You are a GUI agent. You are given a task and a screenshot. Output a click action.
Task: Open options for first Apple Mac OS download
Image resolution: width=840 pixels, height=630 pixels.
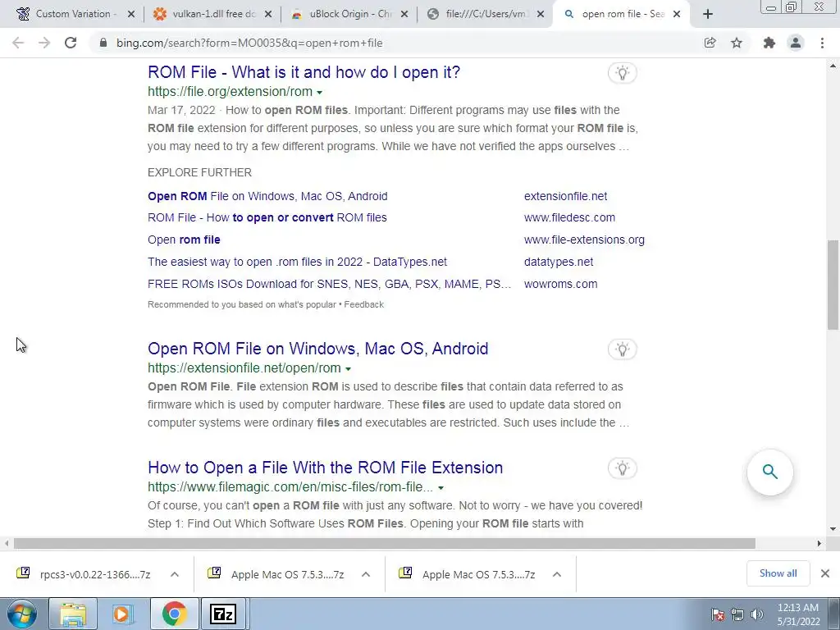366,574
